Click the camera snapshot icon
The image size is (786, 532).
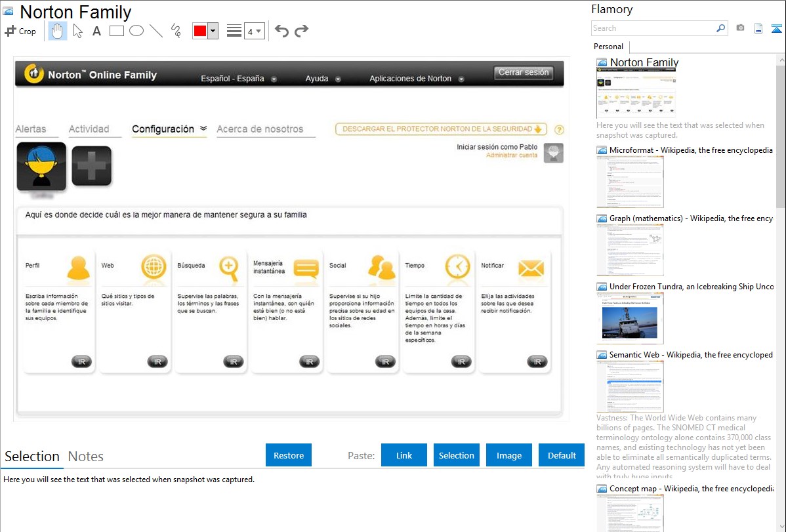pyautogui.click(x=740, y=28)
